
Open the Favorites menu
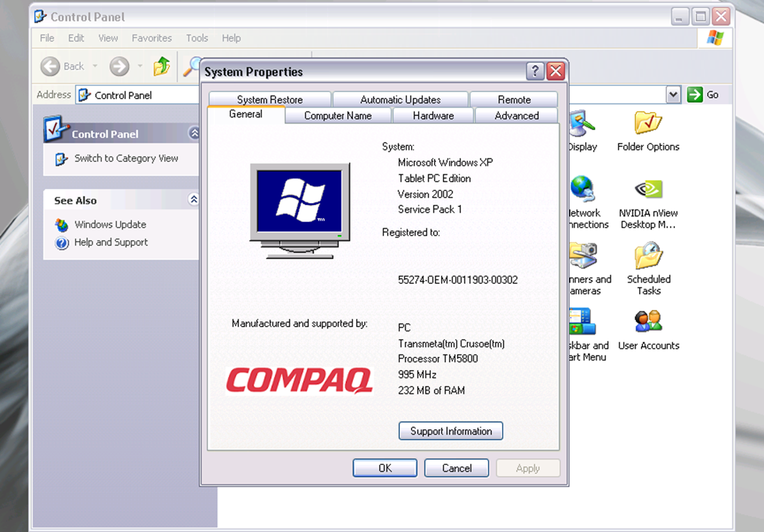point(152,38)
